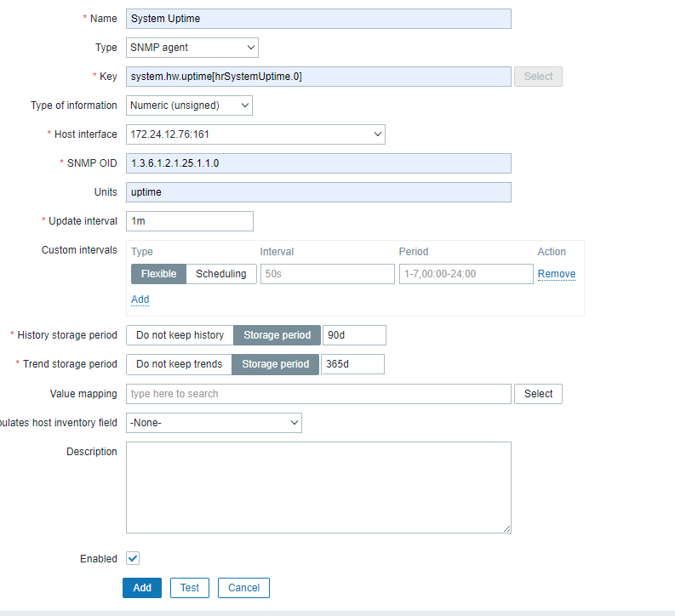Click the trend period field showing 365d
675x616 pixels.
pyautogui.click(x=352, y=364)
